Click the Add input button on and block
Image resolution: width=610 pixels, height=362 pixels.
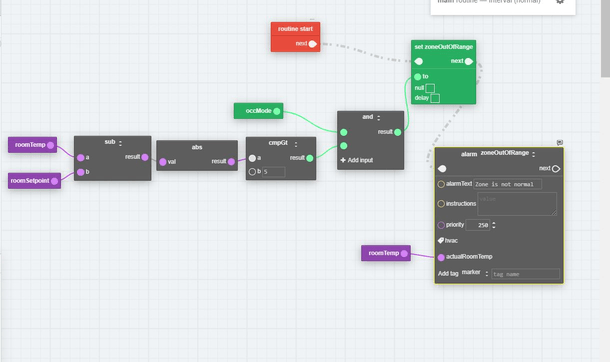click(x=357, y=160)
